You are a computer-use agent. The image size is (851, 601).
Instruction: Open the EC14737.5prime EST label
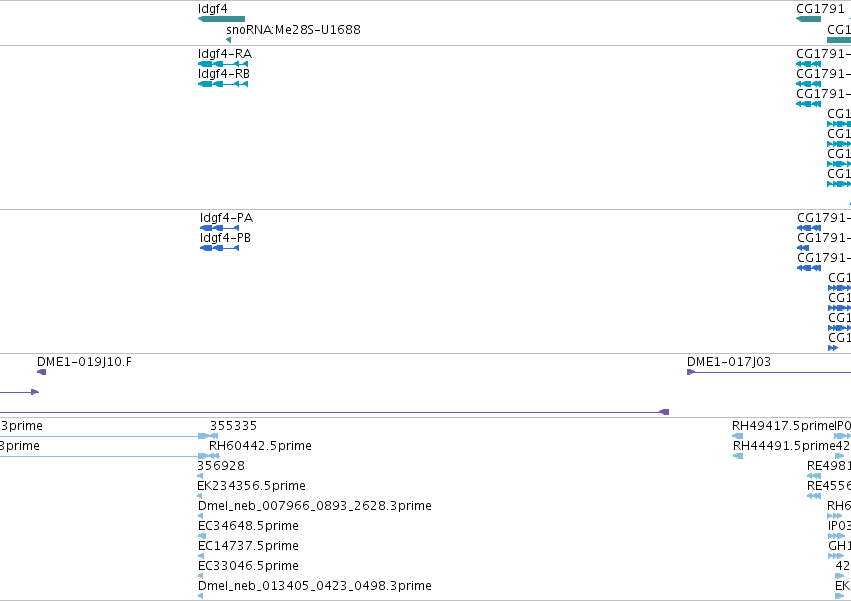pyautogui.click(x=248, y=546)
